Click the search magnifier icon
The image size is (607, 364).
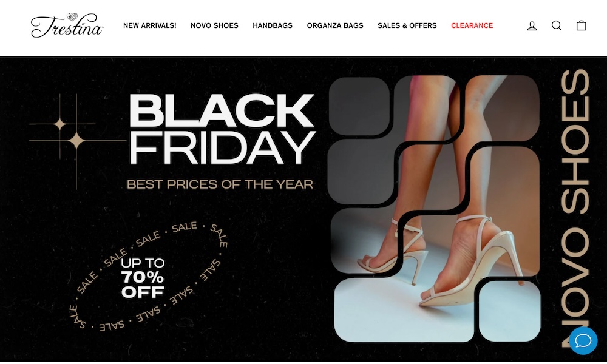click(556, 25)
